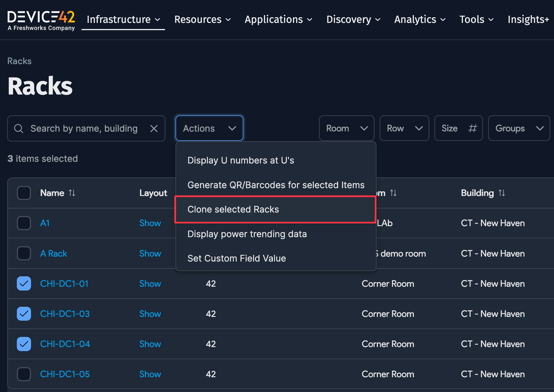The height and width of the screenshot is (392, 554).
Task: Choose Set Custom Field Value option
Action: (236, 258)
